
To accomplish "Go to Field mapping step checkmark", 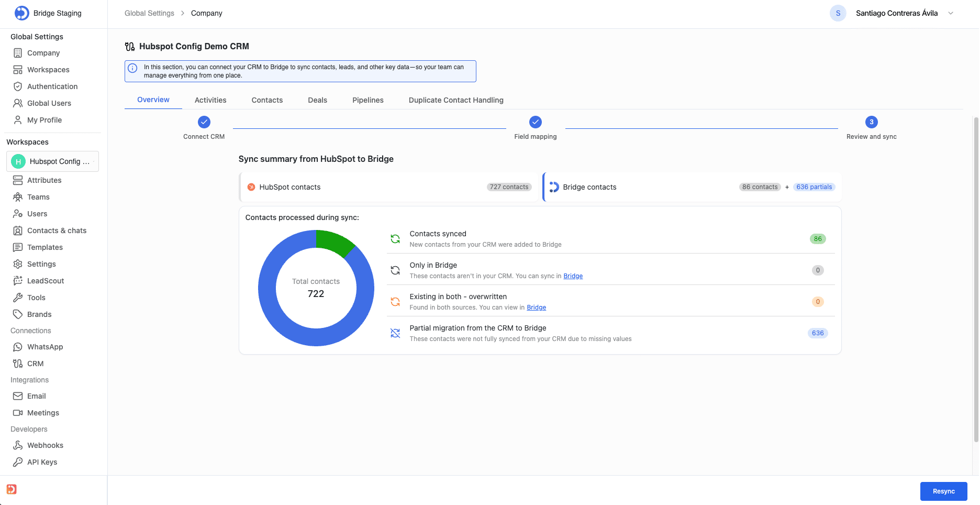I will (536, 122).
